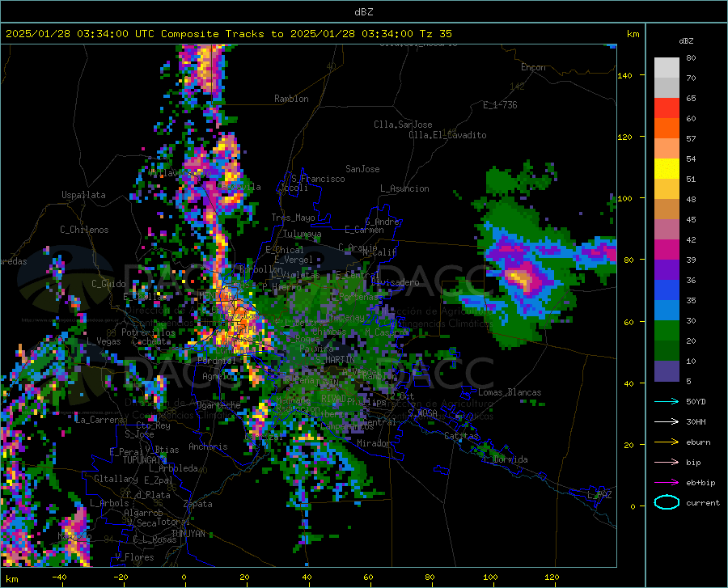The width and height of the screenshot is (728, 588).
Task: Click the 'dBZ' title at the top
Action: coord(363,11)
